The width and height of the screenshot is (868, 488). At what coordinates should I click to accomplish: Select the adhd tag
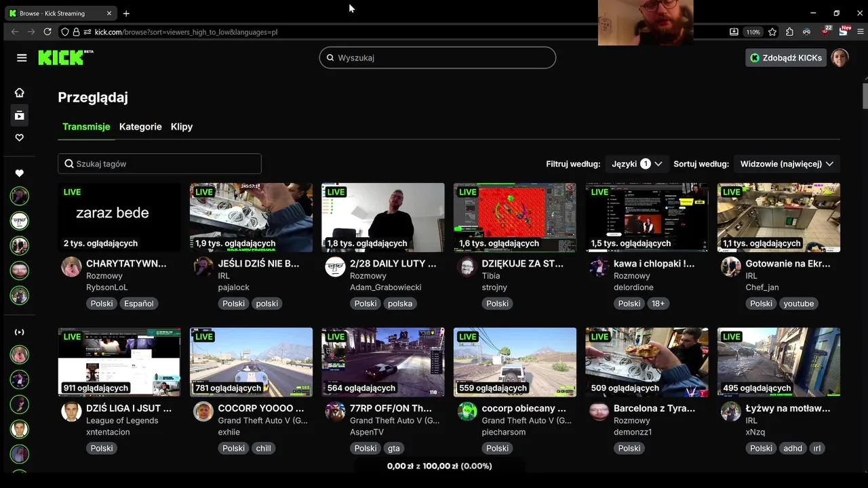pos(793,448)
